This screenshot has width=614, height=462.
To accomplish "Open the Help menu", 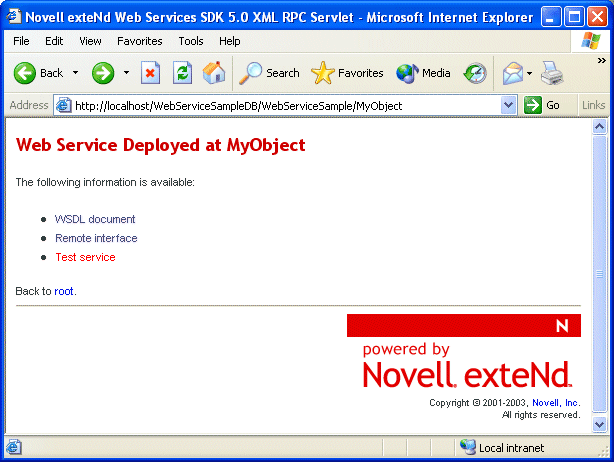I will click(x=229, y=41).
